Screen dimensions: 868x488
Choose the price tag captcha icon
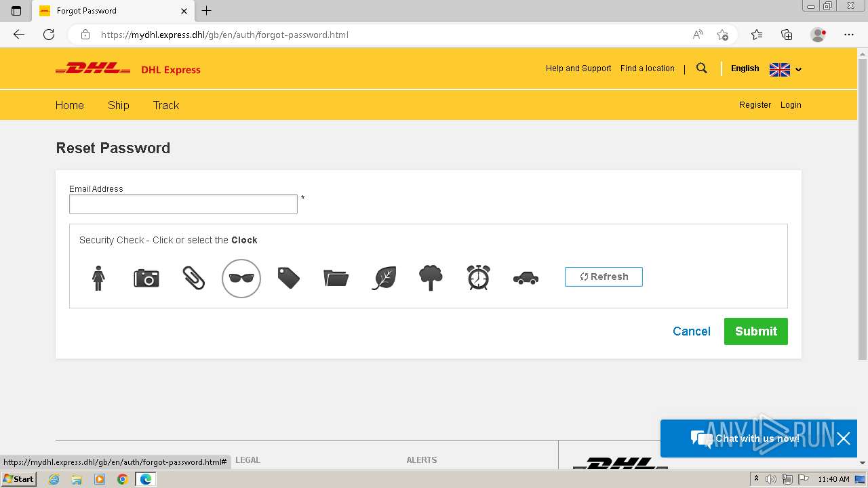tap(288, 278)
